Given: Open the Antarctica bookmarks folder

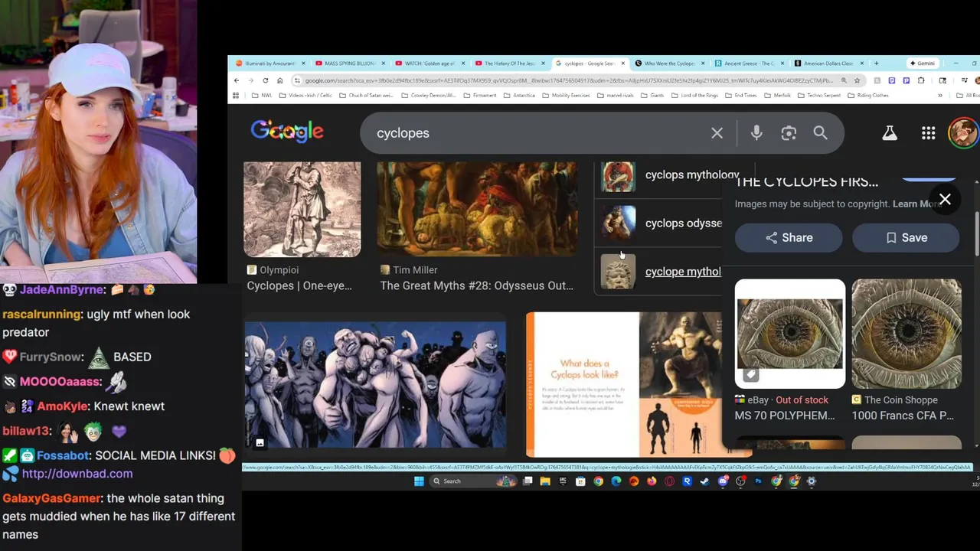Looking at the screenshot, I should coord(518,96).
